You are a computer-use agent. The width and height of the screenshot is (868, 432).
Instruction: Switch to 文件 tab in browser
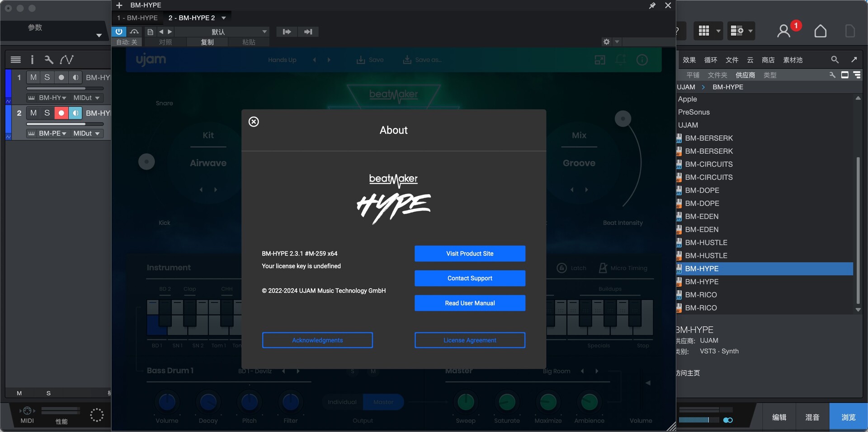(x=732, y=60)
